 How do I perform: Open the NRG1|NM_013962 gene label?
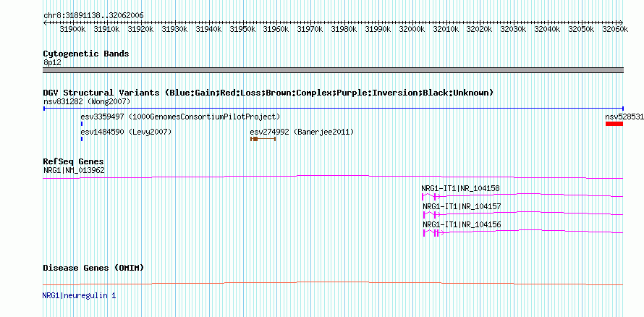click(74, 170)
